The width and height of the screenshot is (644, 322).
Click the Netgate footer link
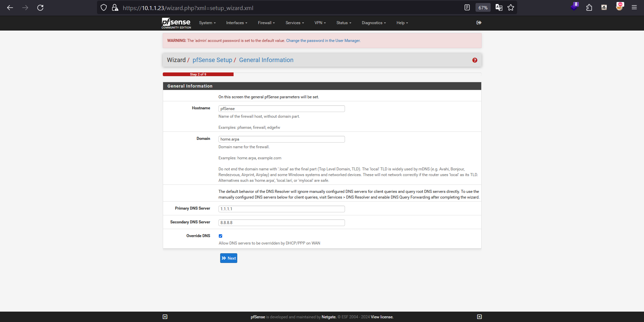(x=329, y=317)
